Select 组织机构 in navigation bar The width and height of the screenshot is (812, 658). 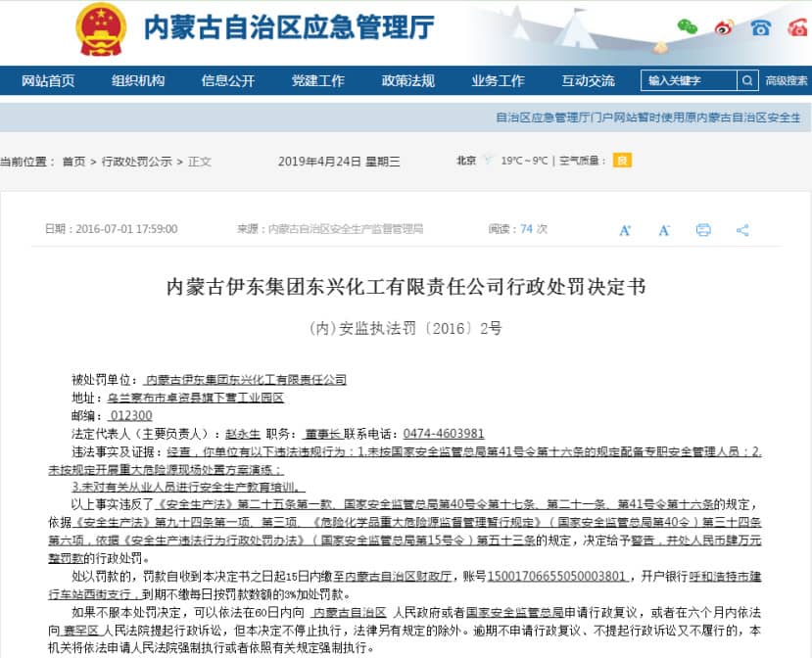pos(138,80)
